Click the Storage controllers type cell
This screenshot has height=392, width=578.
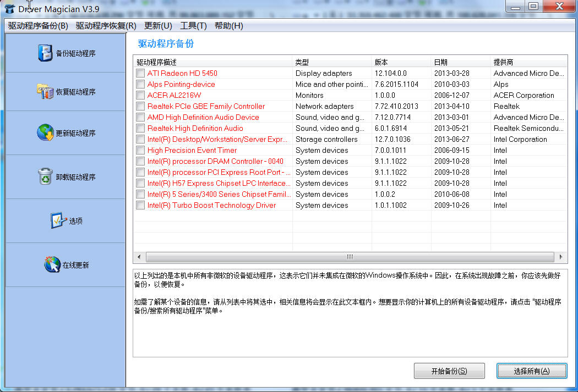click(326, 140)
